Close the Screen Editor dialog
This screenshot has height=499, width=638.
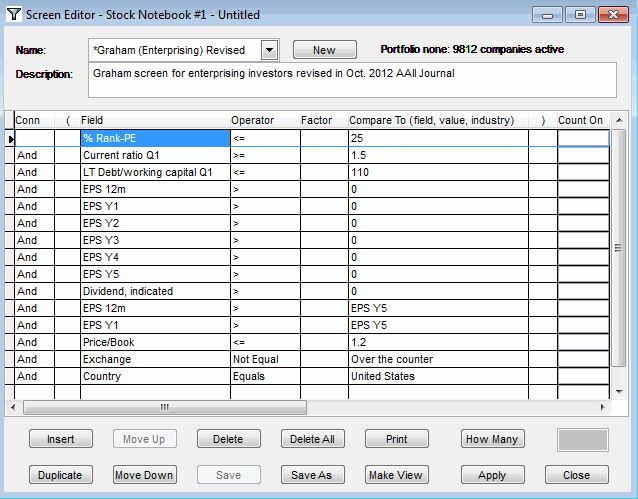tap(576, 475)
